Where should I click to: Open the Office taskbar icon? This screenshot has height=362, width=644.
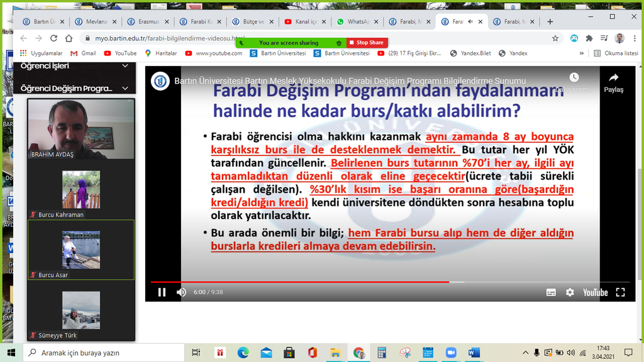[313, 353]
